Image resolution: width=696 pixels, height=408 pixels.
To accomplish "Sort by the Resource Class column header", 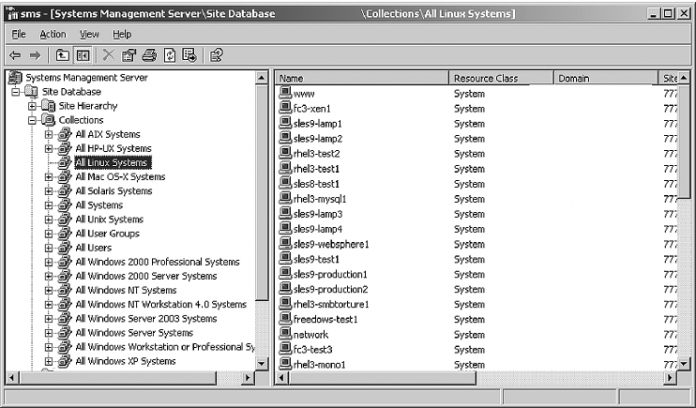I will 501,78.
